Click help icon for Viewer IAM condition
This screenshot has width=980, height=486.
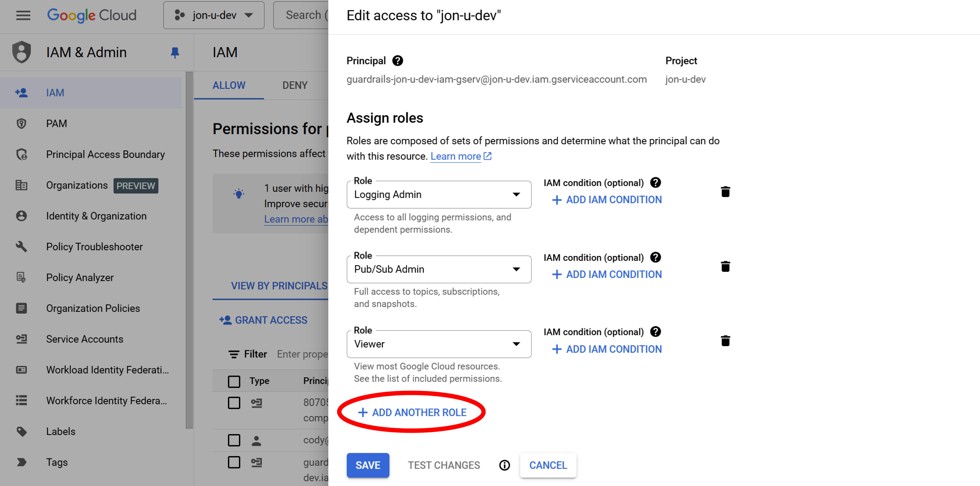pos(655,332)
